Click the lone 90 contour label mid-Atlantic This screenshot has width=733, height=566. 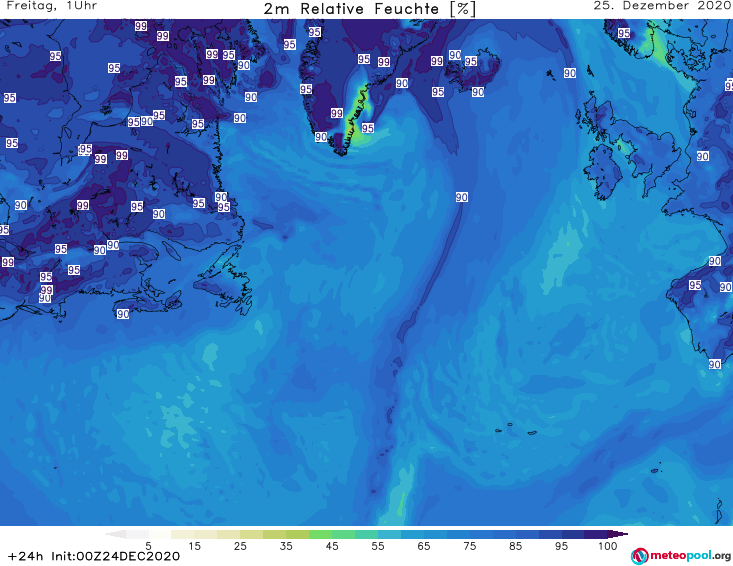tap(462, 197)
